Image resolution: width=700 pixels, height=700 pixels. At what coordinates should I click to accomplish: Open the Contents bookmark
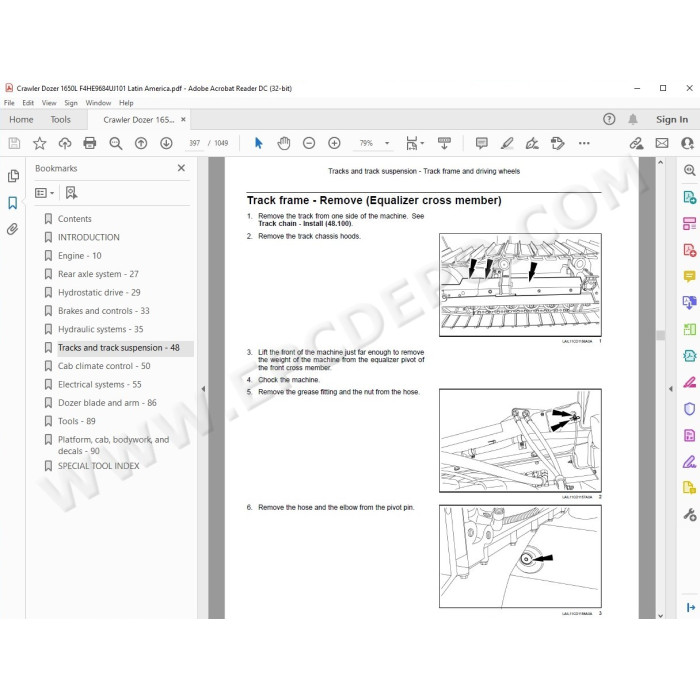click(x=75, y=219)
